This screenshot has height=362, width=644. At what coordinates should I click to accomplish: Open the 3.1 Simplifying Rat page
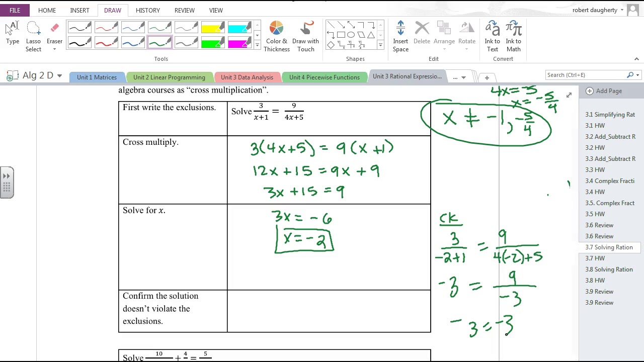pyautogui.click(x=610, y=115)
